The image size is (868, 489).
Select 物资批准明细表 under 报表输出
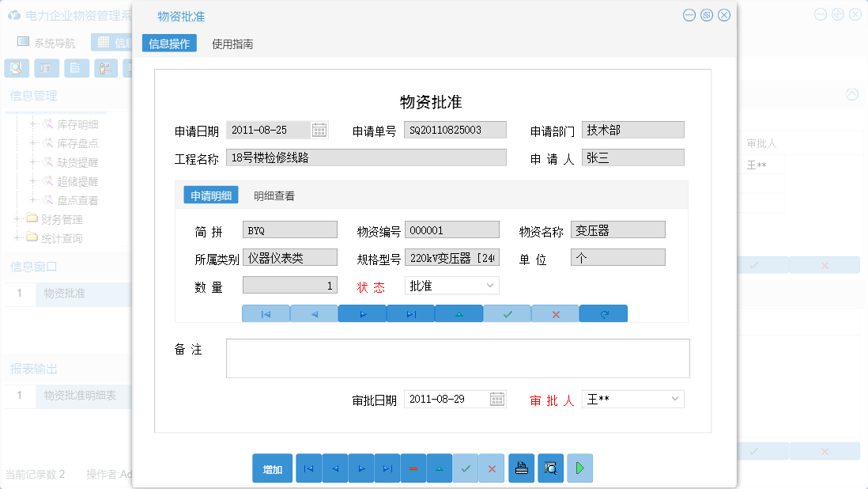[x=79, y=396]
